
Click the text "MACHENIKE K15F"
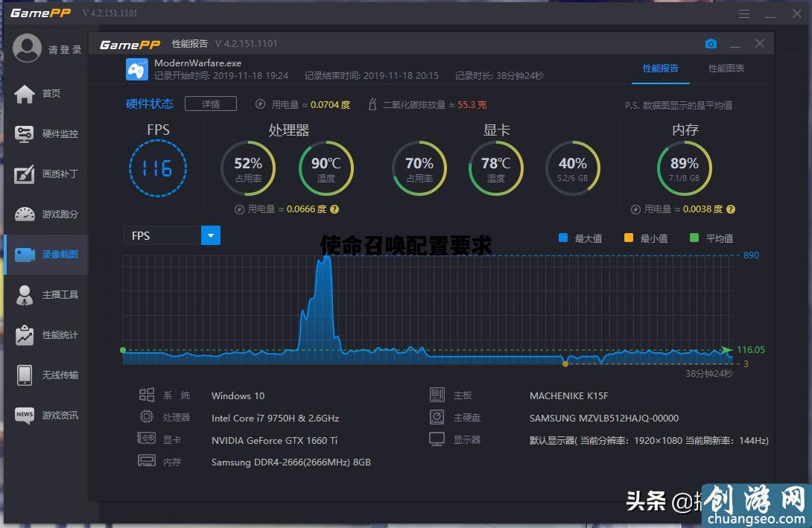568,396
